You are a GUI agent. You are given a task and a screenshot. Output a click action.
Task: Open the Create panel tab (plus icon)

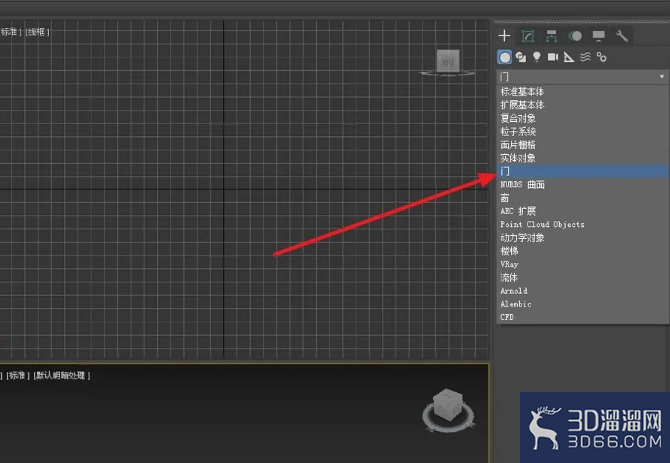click(504, 36)
